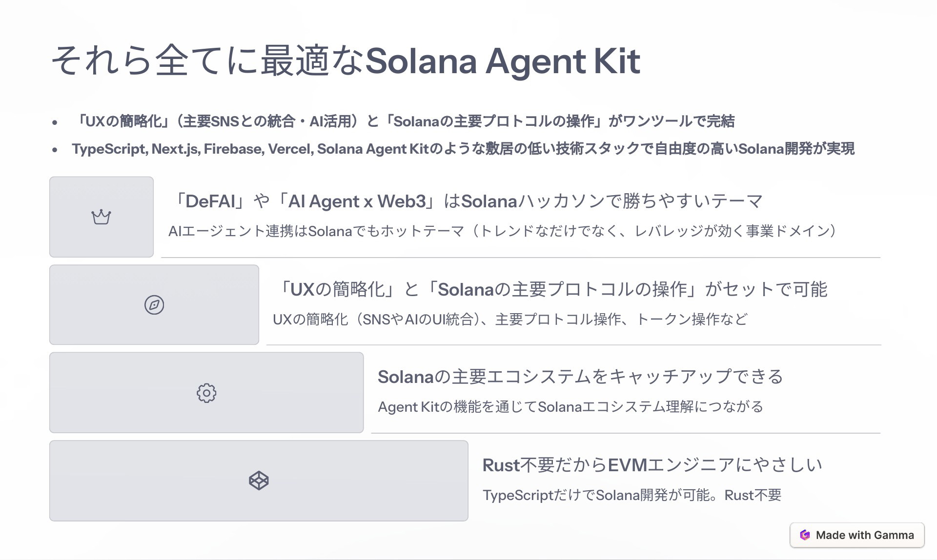
Task: Click the cube icon in the fourth box
Action: point(259,480)
